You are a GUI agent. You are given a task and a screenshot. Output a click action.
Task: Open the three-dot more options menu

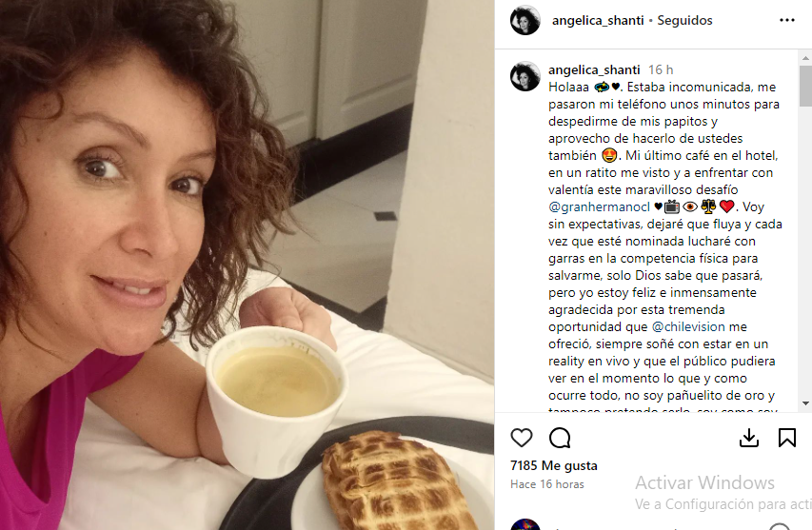pos(786,20)
